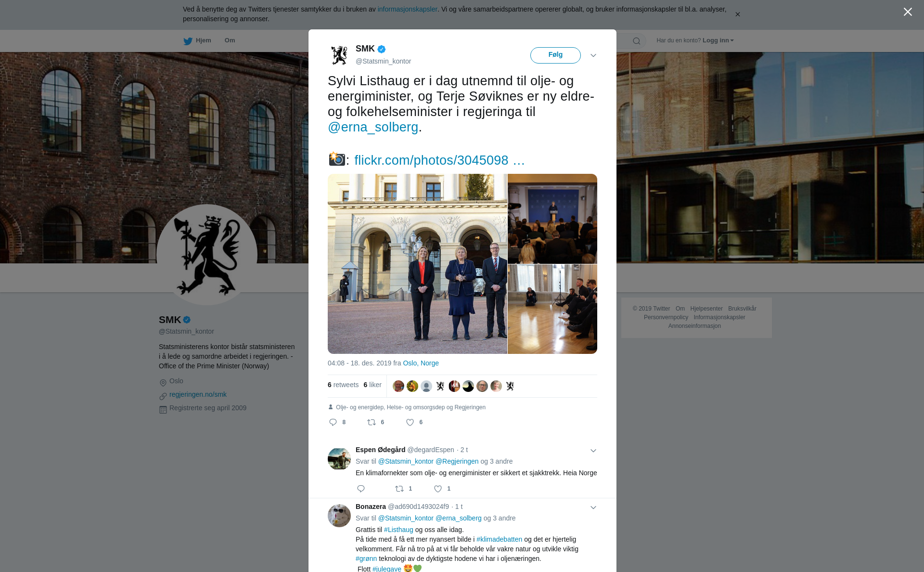Retweet Espen Ødegård's reply
The height and width of the screenshot is (572, 924).
(399, 489)
